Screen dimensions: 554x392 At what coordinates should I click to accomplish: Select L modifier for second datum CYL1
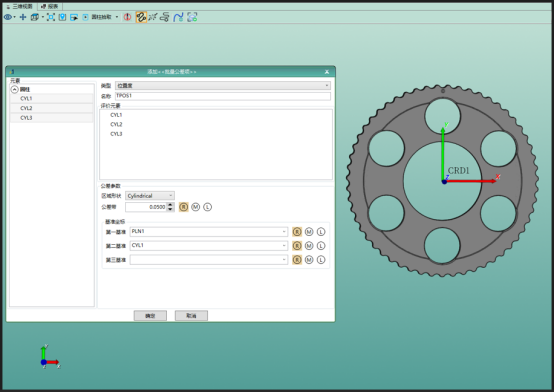point(321,246)
